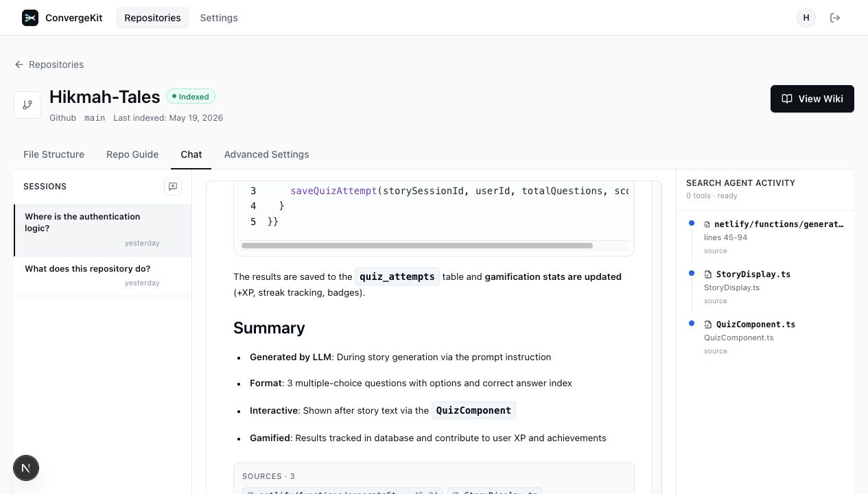Click the quiz_attempts inline code

[x=397, y=277]
